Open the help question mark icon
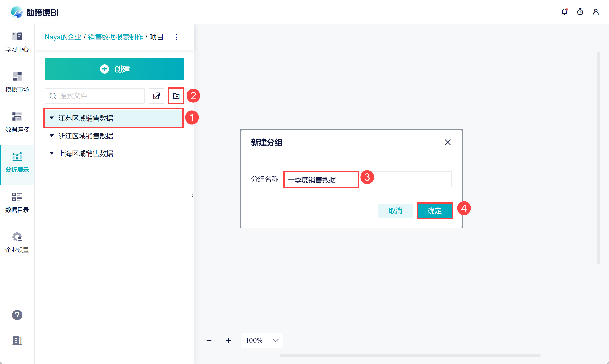The image size is (609, 364). [17, 315]
